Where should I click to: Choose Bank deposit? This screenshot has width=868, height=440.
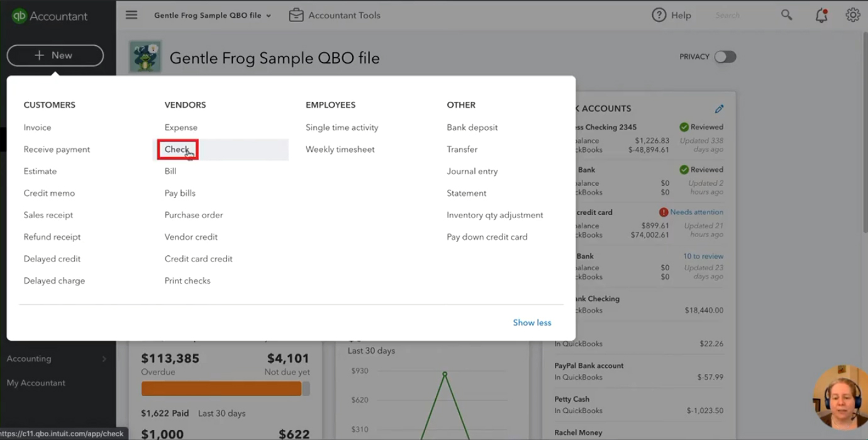(x=472, y=128)
